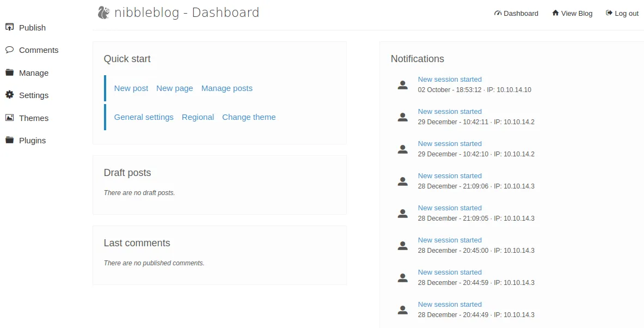The image size is (644, 328).
Task: Click the nibbleblog squirrel logo
Action: click(102, 11)
